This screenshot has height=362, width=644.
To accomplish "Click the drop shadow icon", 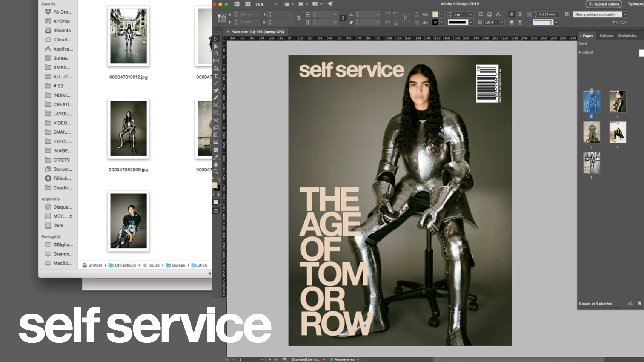I will click(x=489, y=14).
